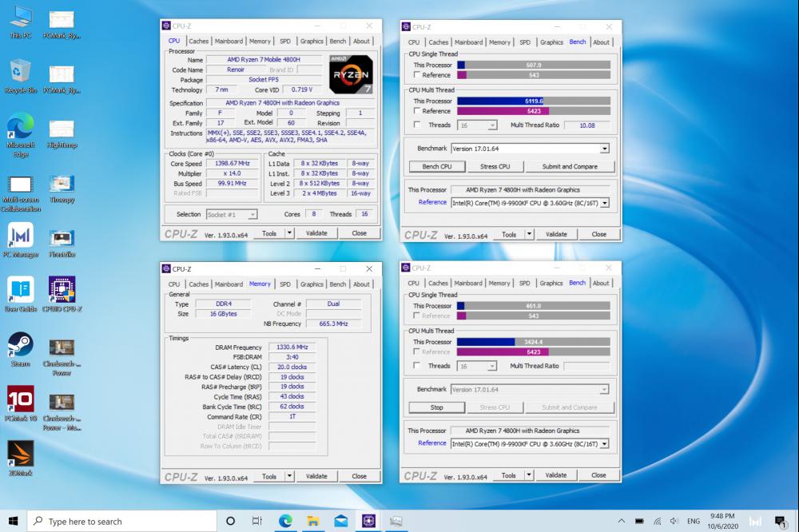Open the User Guide desktop shortcut
This screenshot has height=532, width=799.
[21, 294]
